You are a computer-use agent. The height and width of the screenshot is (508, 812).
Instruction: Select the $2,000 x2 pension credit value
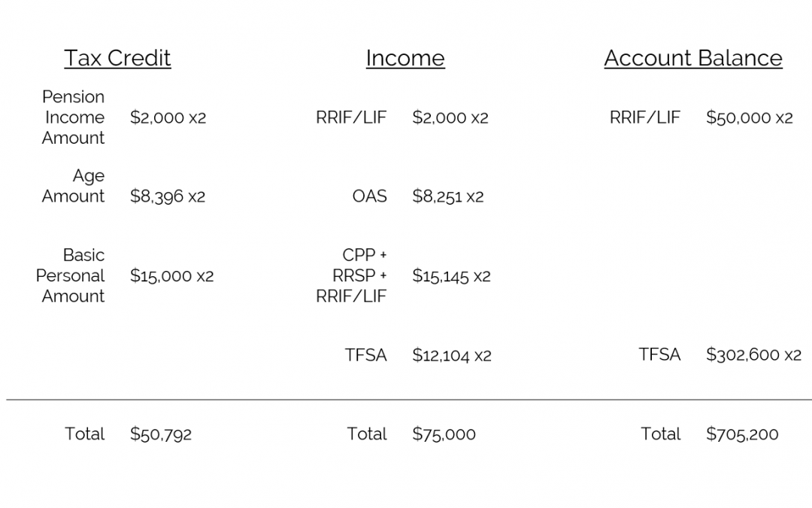coord(168,117)
